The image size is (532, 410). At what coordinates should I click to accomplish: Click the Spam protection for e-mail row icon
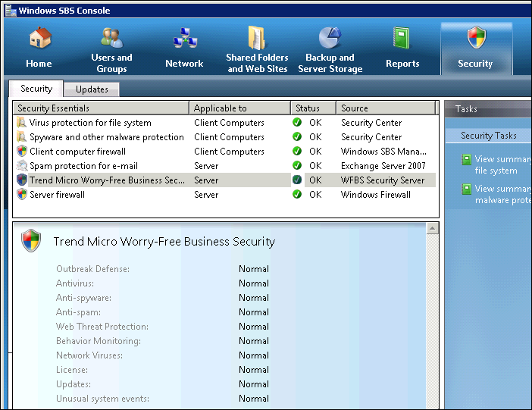point(22,166)
